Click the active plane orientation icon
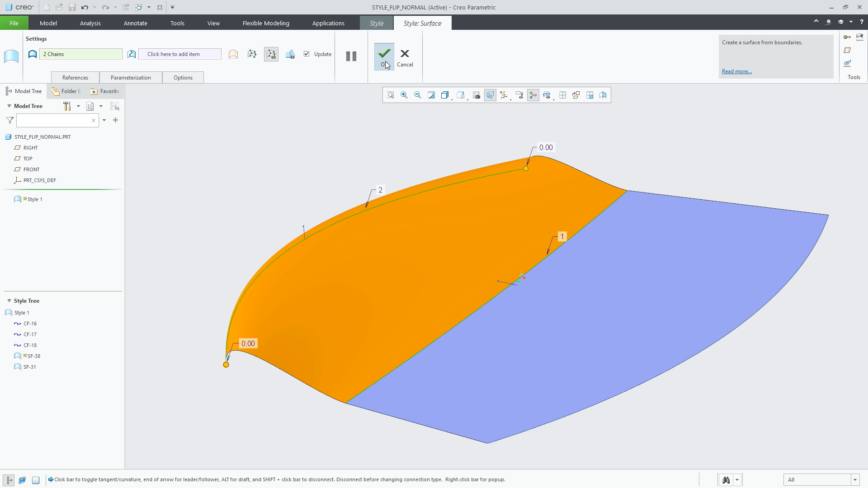The image size is (868, 488). 576,95
